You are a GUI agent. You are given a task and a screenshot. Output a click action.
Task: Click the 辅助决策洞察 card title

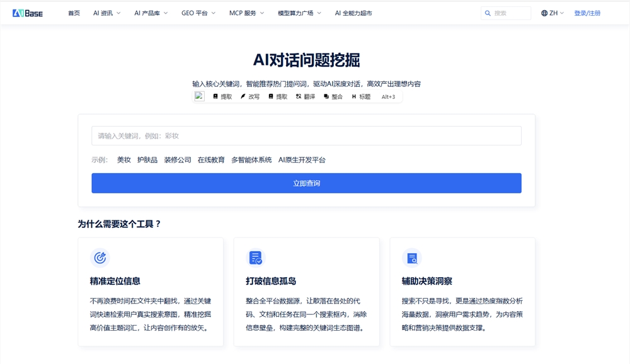[x=427, y=282]
